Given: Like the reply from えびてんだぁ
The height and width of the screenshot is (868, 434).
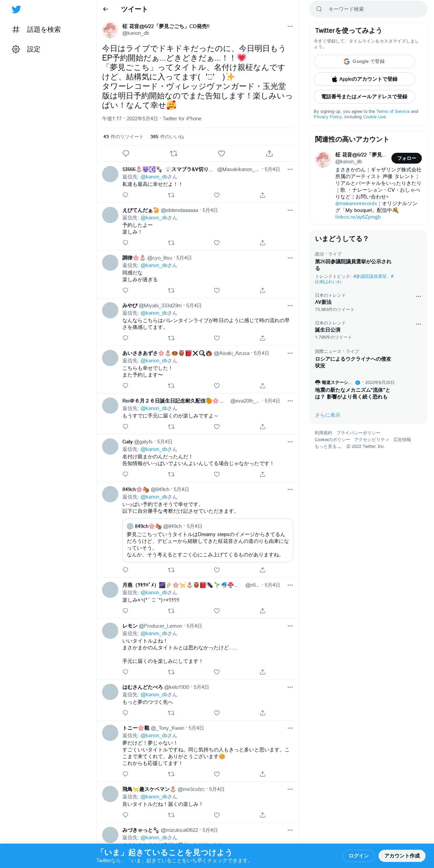Looking at the screenshot, I should 217,243.
